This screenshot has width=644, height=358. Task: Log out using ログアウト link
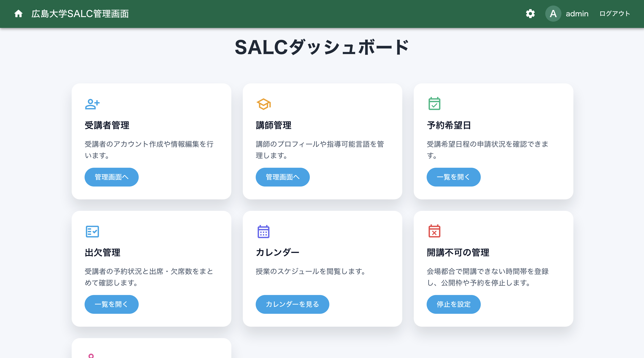click(614, 13)
